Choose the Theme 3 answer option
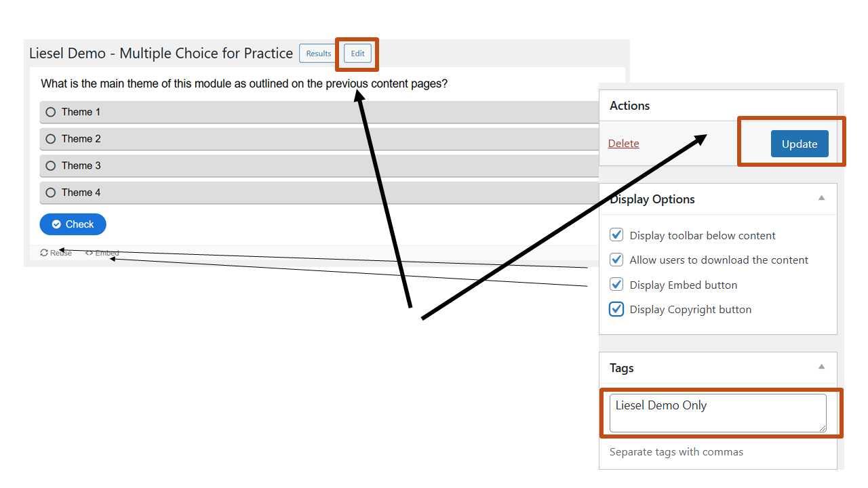Screen dimensions: 868x488 [319, 165]
